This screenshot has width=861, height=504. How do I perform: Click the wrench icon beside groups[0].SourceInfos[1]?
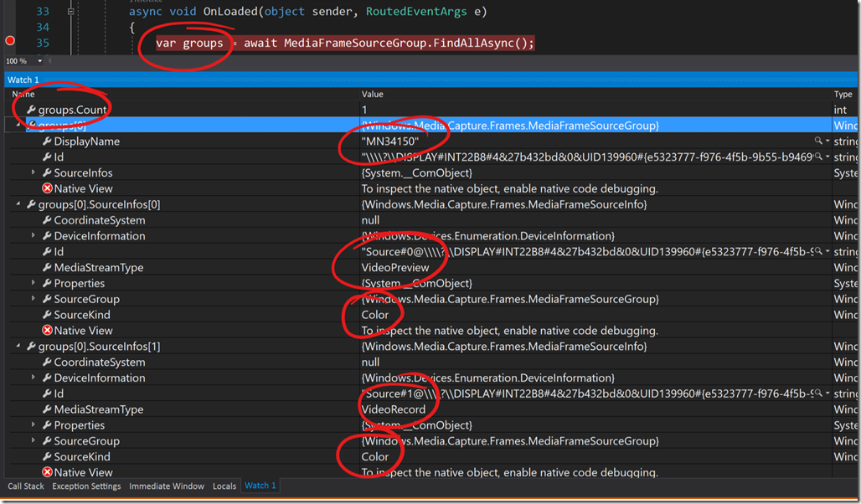tap(31, 346)
